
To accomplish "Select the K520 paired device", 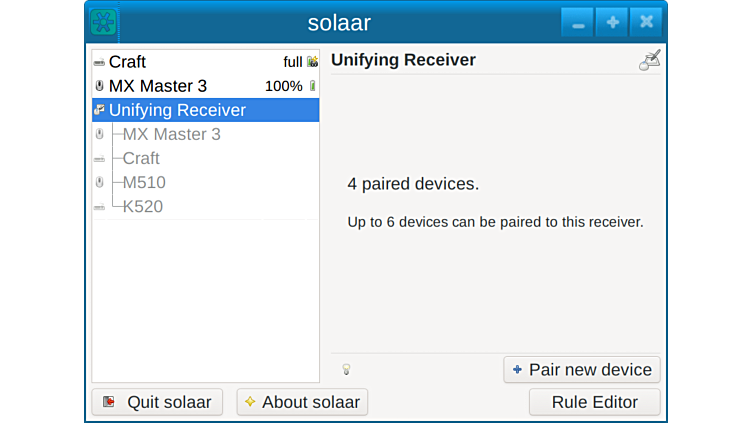I will (143, 207).
